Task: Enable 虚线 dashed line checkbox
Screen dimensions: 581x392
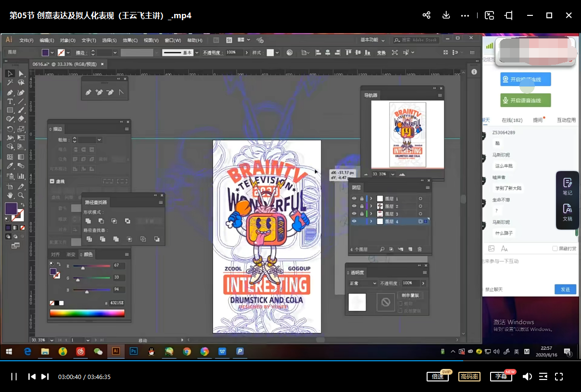Action: point(52,182)
